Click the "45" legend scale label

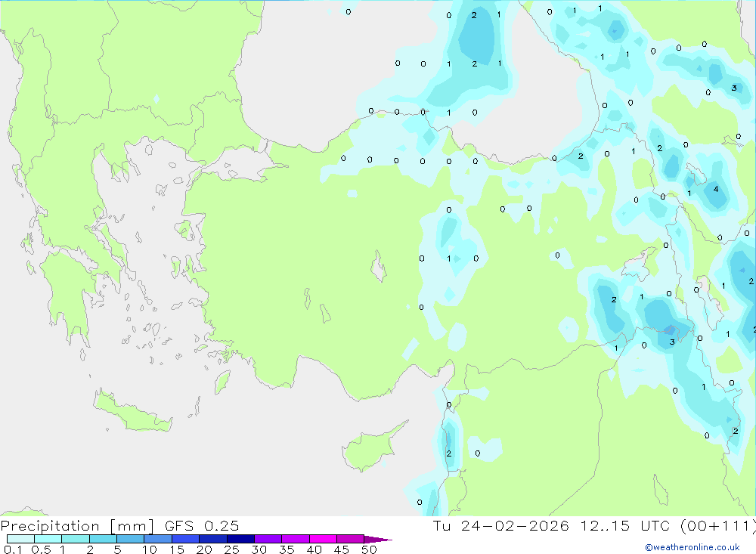click(342, 549)
